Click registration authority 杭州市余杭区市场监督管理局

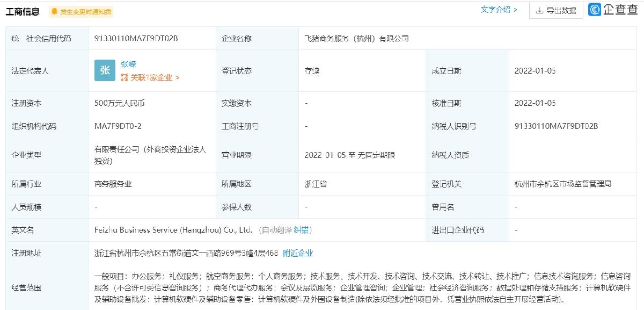click(x=562, y=184)
